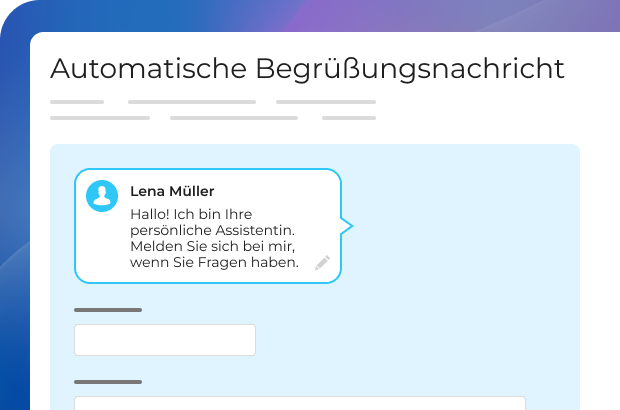The width and height of the screenshot is (620, 410).
Task: Click the longest placeholder line in the lower row
Action: click(x=233, y=118)
